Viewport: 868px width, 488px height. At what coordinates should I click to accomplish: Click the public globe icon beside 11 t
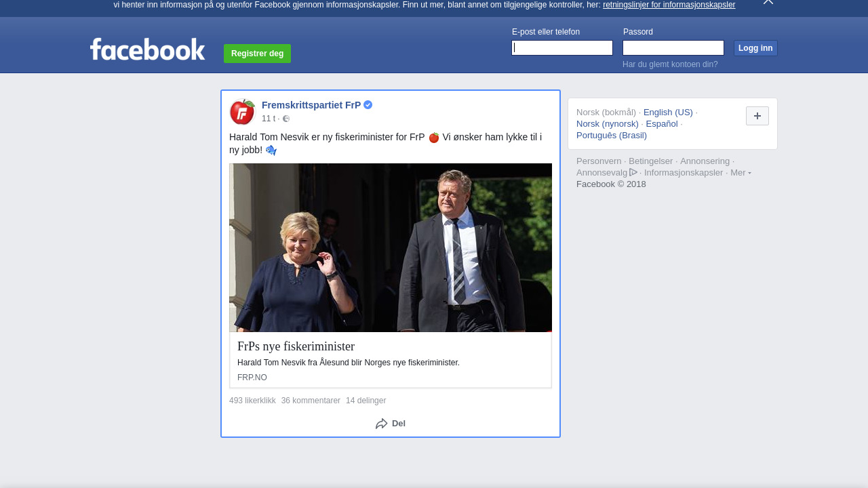pyautogui.click(x=286, y=119)
